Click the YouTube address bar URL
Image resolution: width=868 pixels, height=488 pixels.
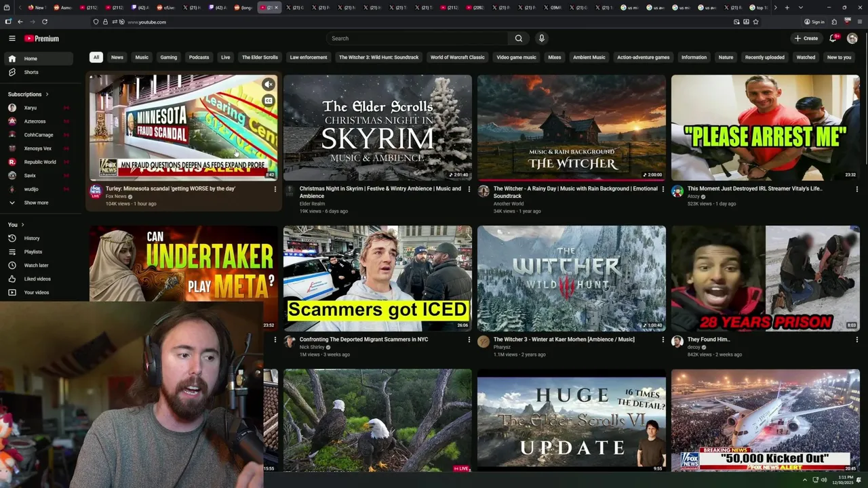[x=146, y=22]
